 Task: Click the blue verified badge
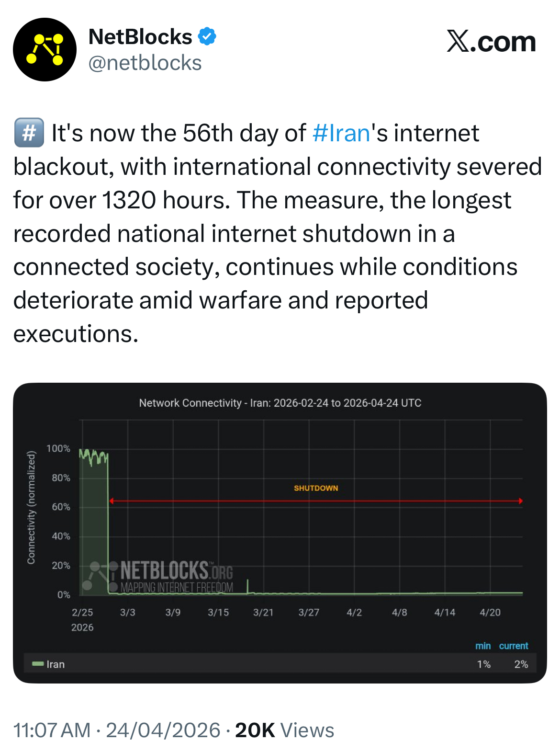tap(207, 36)
